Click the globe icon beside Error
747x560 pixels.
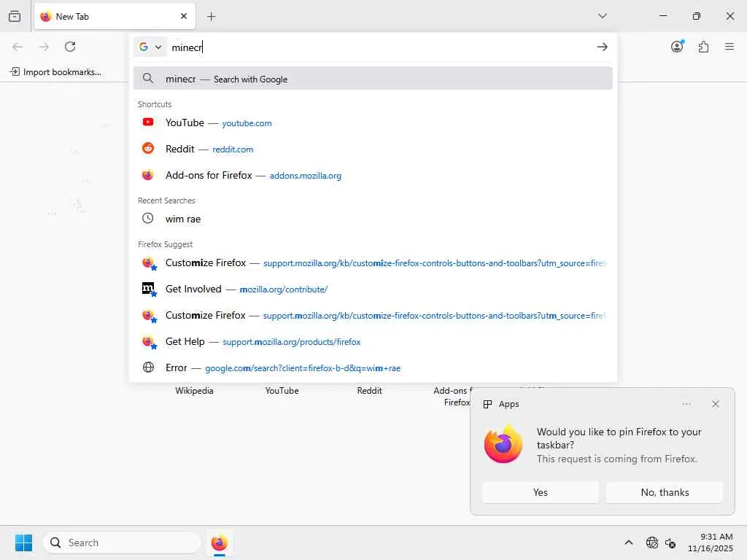tap(148, 367)
